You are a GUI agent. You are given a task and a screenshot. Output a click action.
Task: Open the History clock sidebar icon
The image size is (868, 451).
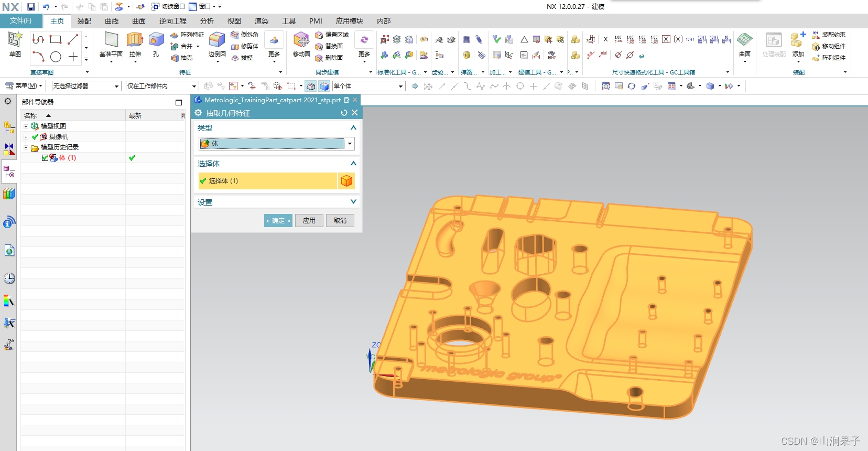pyautogui.click(x=9, y=278)
